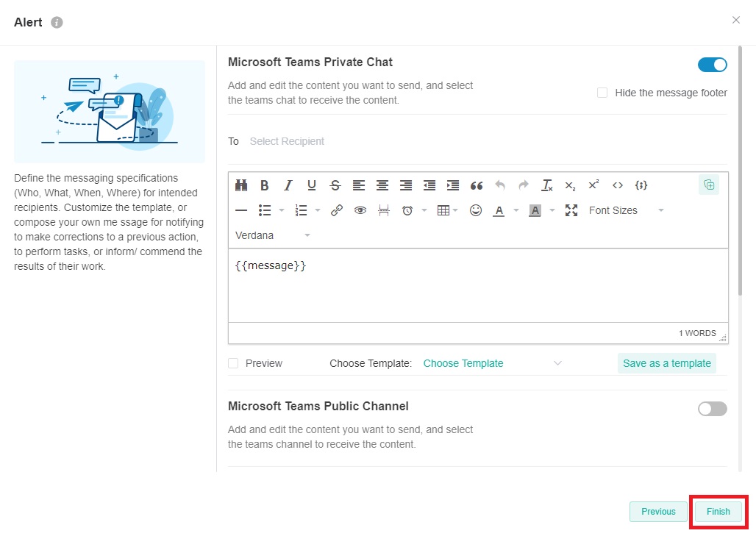
Task: Check Hide the message footer
Action: point(602,93)
